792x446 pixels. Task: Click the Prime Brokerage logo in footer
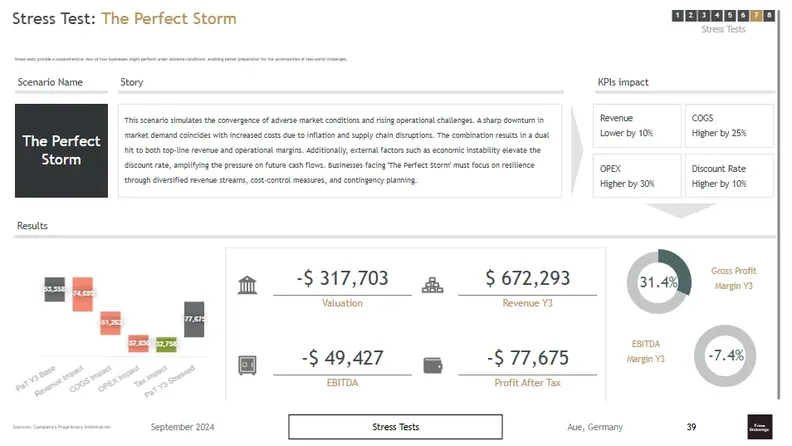[759, 427]
